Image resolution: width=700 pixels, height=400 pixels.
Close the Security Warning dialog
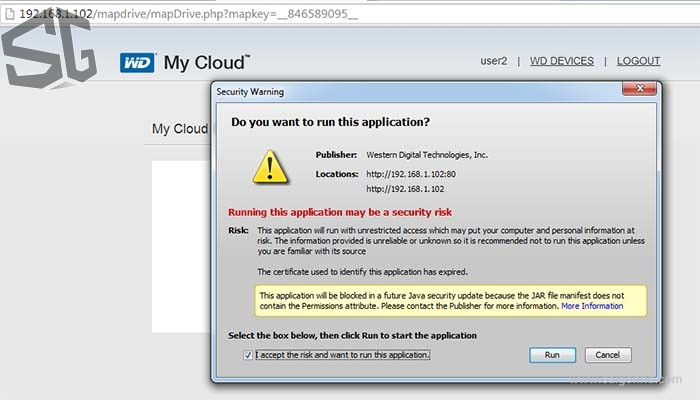[639, 88]
